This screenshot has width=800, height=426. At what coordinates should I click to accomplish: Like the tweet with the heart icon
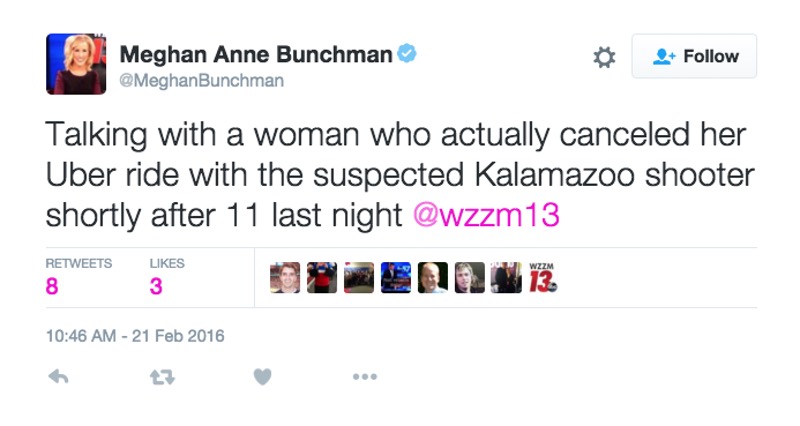click(x=262, y=377)
